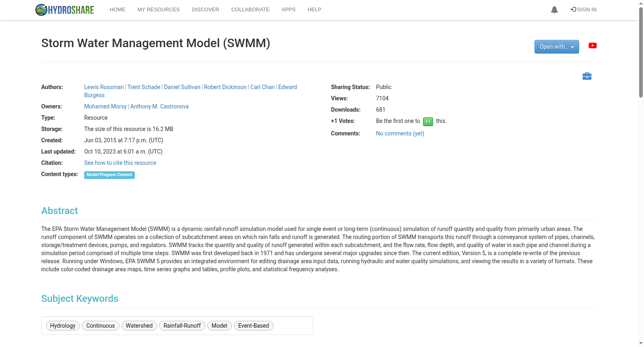Click the Event-Based keyword tag
The height and width of the screenshot is (347, 644).
point(254,326)
